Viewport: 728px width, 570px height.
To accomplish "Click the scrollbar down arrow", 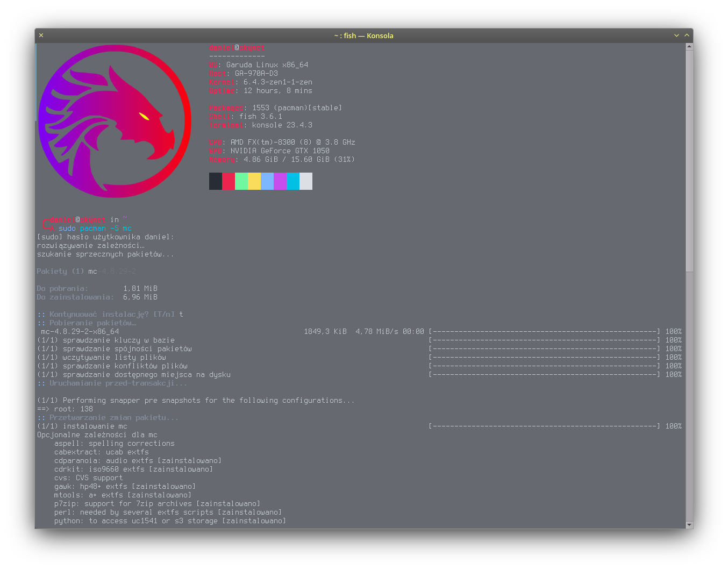I will point(689,525).
